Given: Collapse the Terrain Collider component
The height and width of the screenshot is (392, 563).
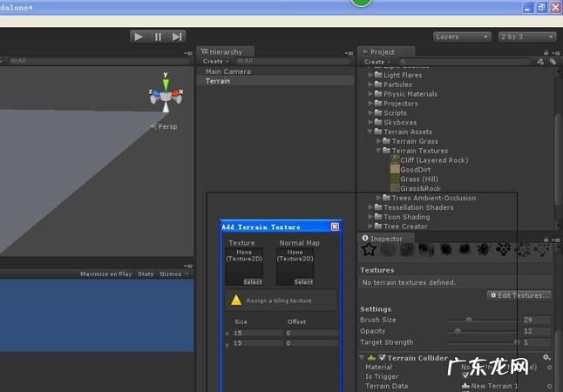Looking at the screenshot, I should click(x=362, y=357).
